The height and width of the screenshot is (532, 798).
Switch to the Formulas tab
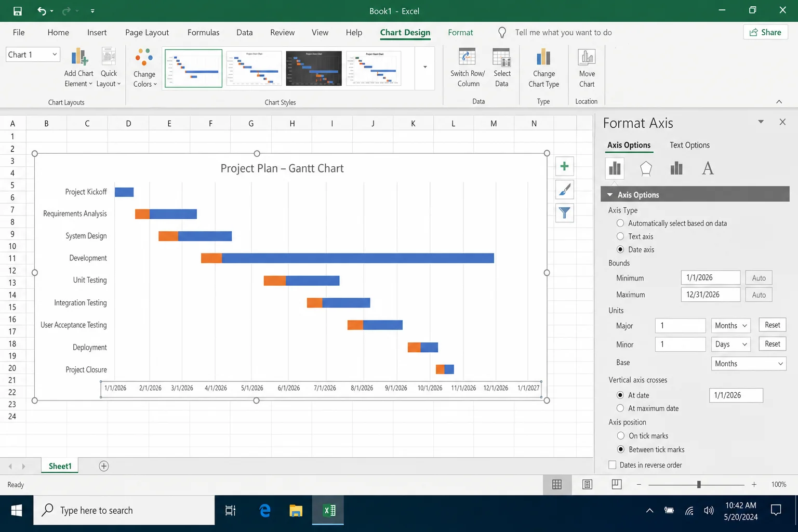(204, 32)
